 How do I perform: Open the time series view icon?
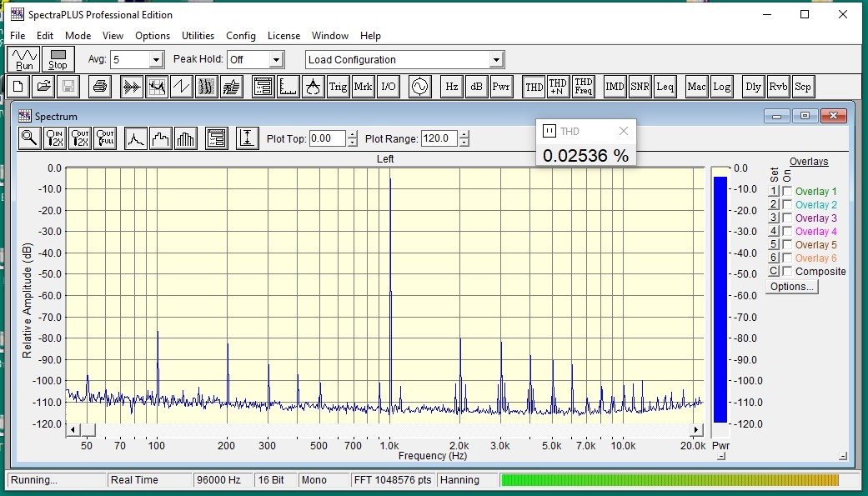(x=132, y=87)
